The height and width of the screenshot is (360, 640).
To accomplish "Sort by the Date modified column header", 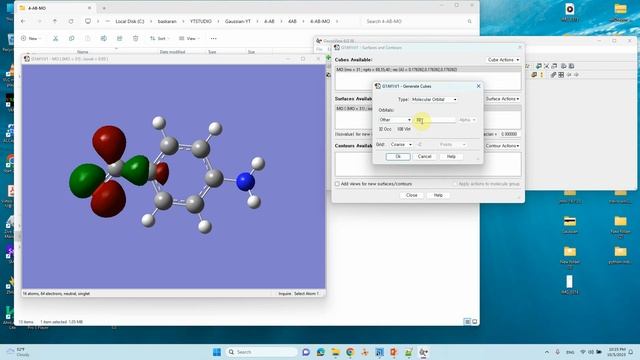I will (x=172, y=52).
